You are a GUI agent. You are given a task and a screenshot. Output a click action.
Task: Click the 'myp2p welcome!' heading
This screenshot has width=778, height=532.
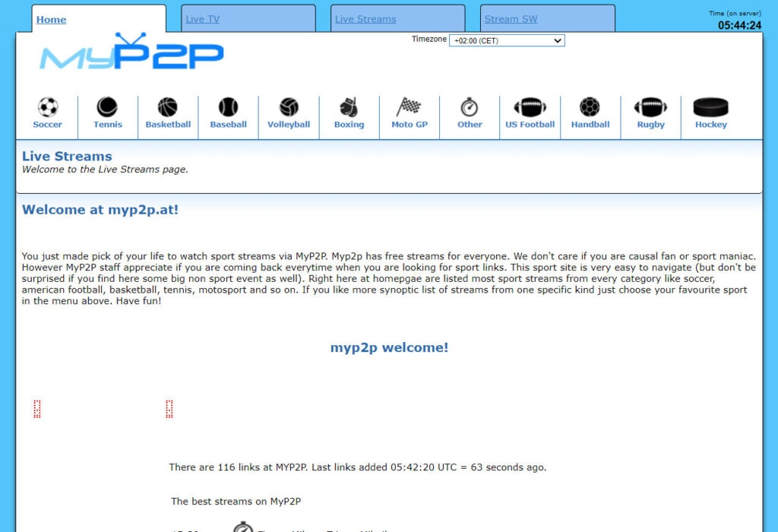[x=389, y=347]
